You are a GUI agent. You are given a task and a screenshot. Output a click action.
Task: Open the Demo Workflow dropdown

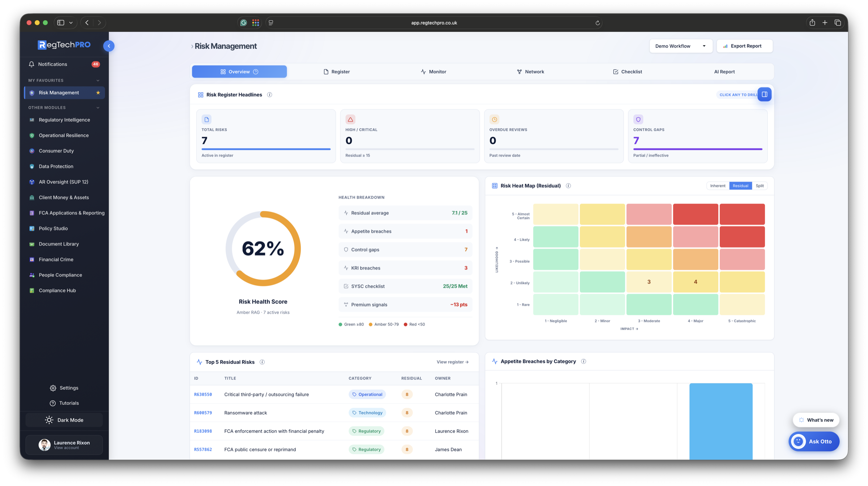(x=681, y=46)
